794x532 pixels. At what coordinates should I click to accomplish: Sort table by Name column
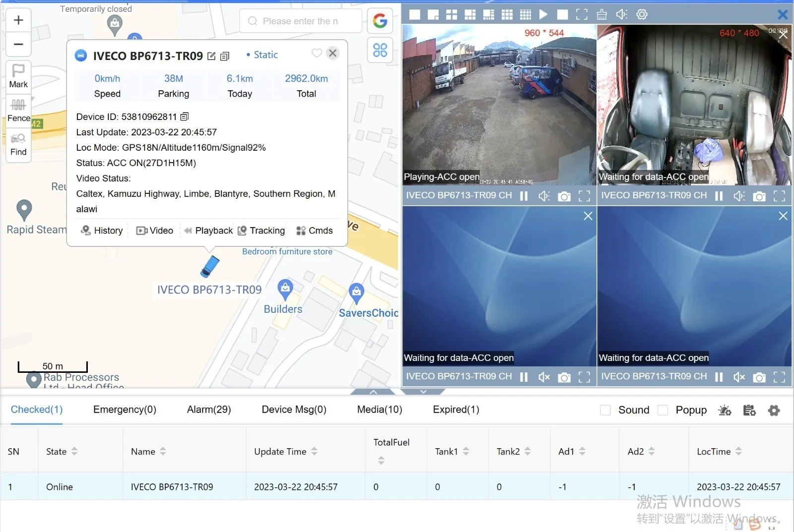(163, 451)
